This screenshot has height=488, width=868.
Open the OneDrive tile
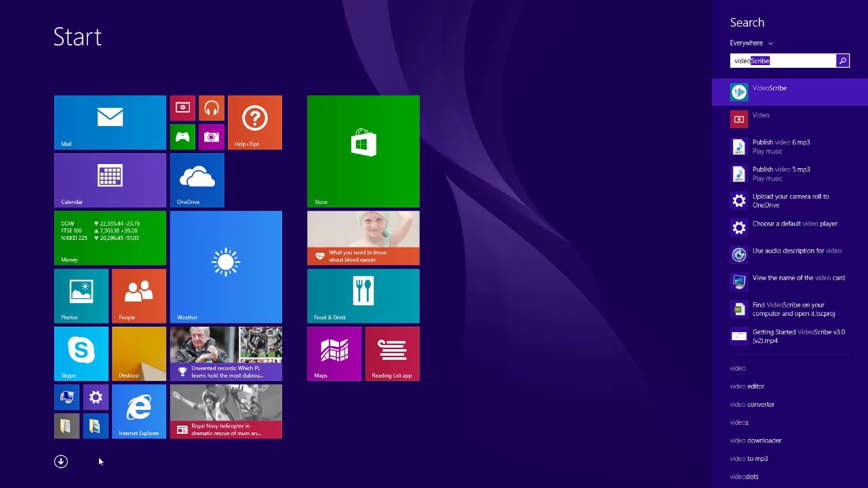pos(197,180)
